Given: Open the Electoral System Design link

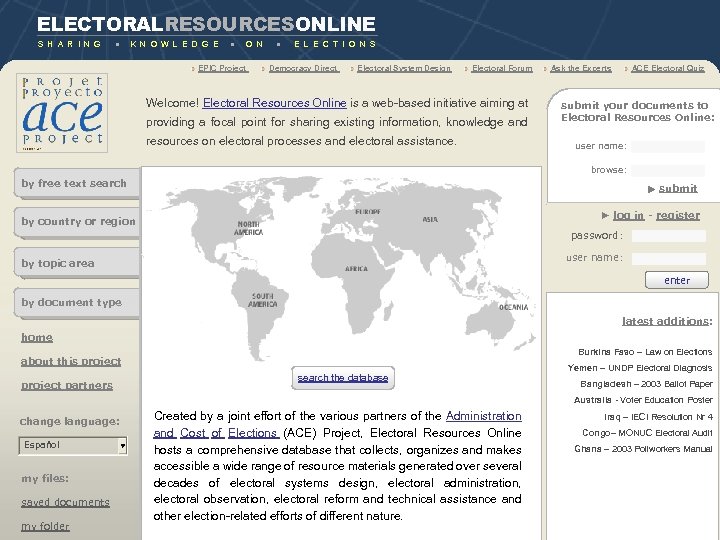Looking at the screenshot, I should (x=404, y=68).
